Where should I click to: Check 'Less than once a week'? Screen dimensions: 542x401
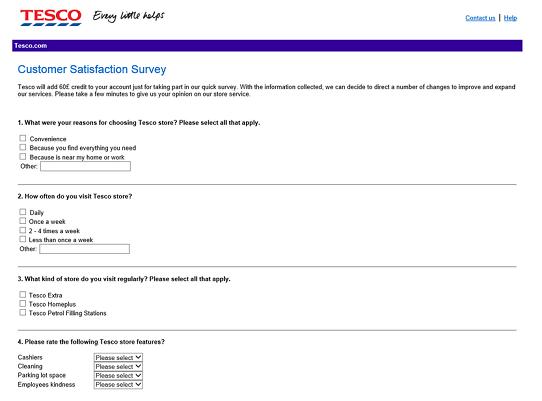pos(22,239)
